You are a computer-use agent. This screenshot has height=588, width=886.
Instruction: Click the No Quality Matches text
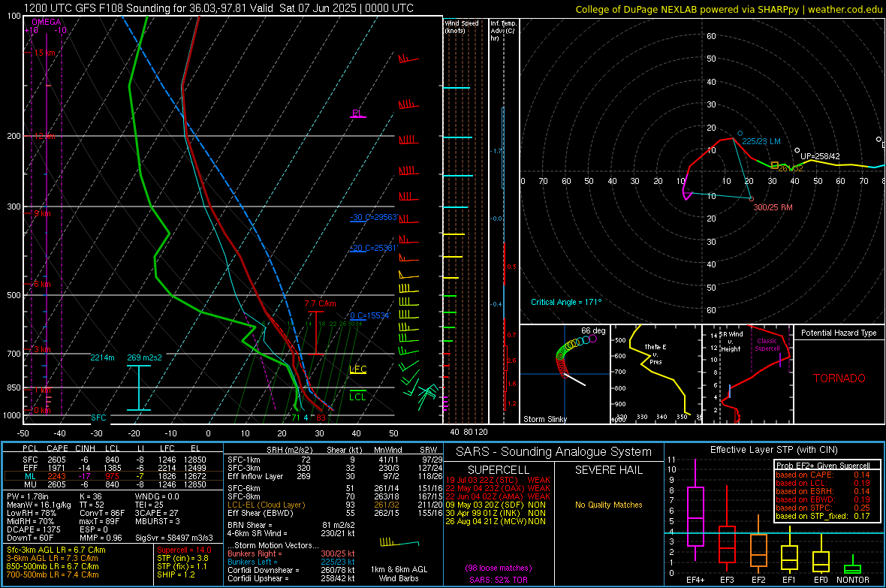coord(608,505)
